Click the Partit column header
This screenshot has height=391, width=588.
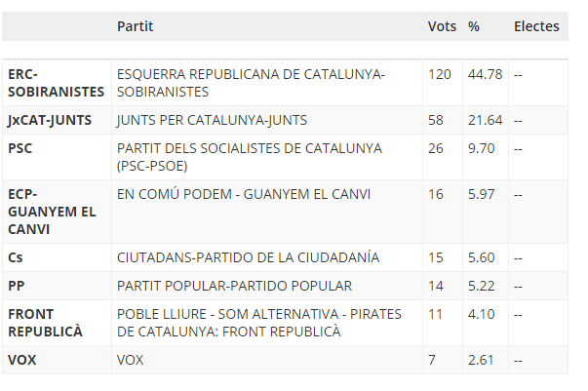pos(135,26)
